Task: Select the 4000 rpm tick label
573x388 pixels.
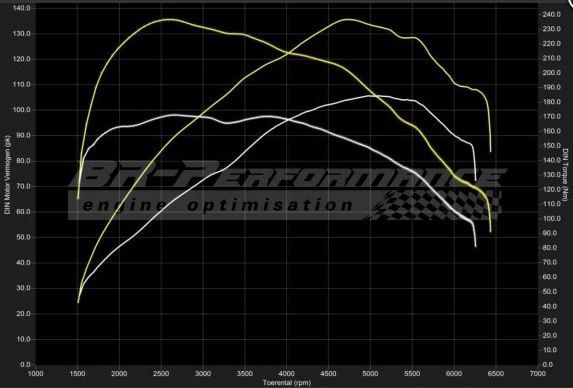Action: pos(286,374)
